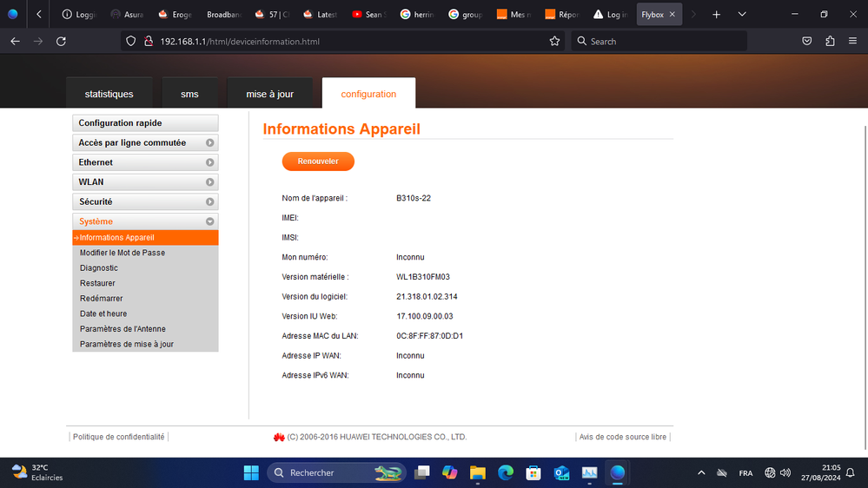Switch to the statistiques tab
Image resolution: width=868 pixels, height=488 pixels.
click(x=109, y=94)
